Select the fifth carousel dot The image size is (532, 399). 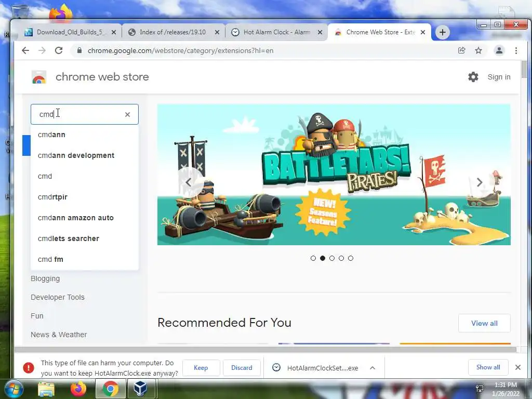[x=351, y=258]
